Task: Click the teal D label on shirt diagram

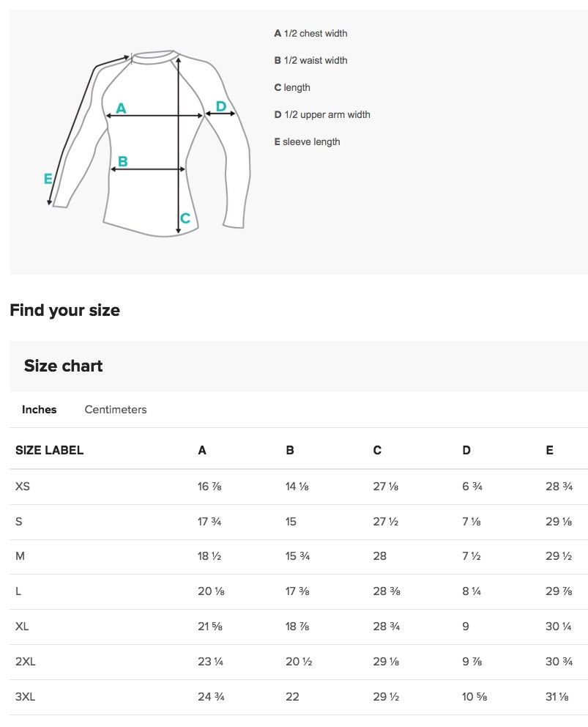Action: click(x=221, y=106)
